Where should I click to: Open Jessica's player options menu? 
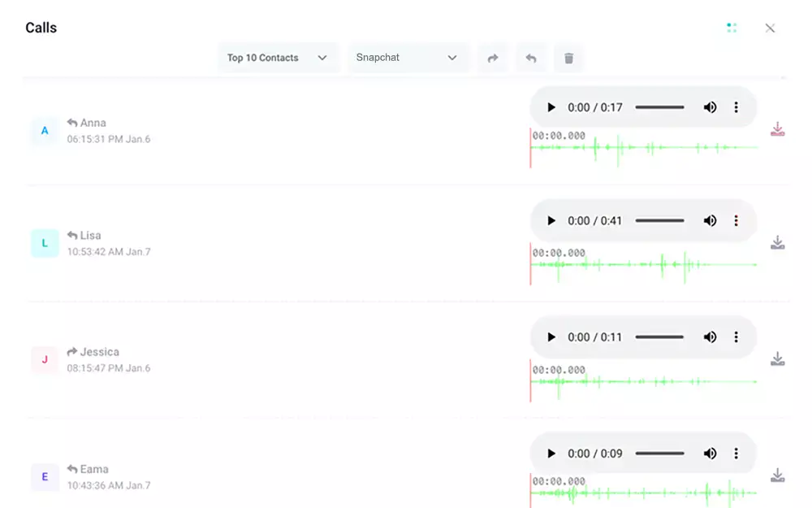[736, 336]
